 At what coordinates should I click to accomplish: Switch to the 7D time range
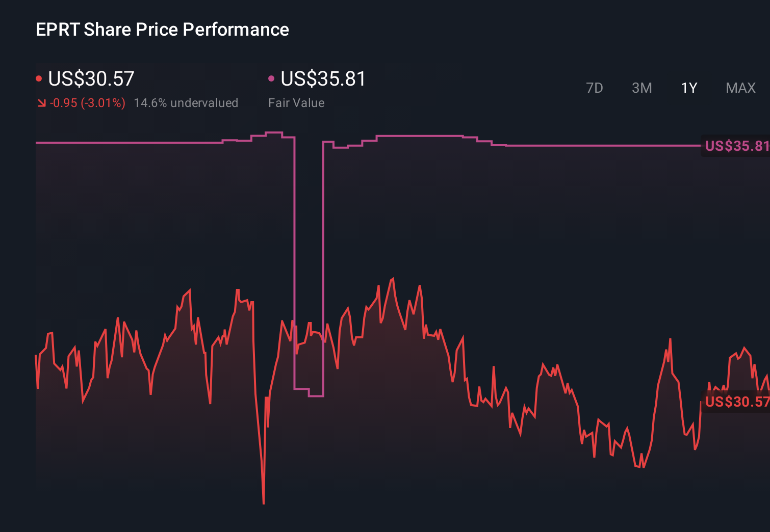595,88
